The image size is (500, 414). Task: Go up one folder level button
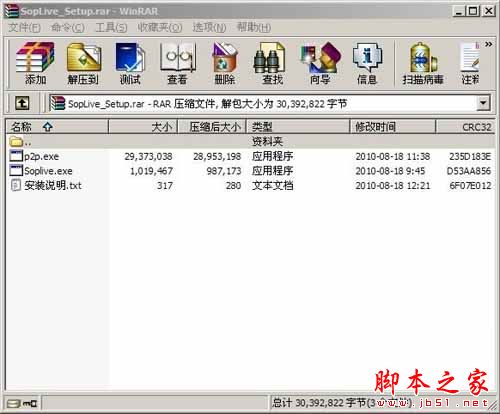click(x=22, y=103)
